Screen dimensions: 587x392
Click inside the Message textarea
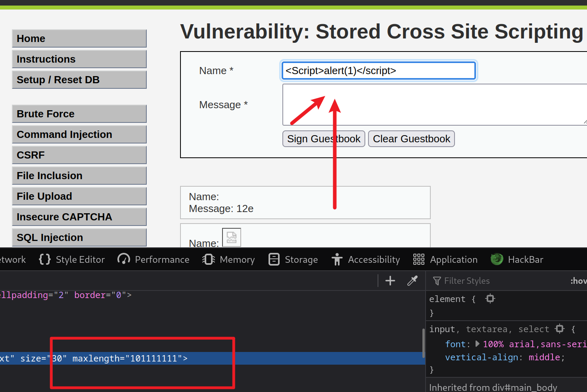[x=435, y=105]
